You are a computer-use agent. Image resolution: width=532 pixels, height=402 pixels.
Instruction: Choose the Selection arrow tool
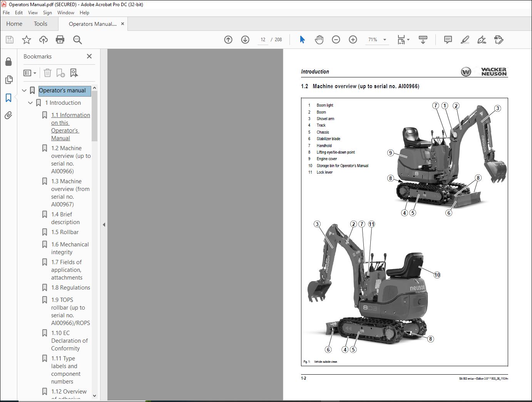tap(302, 40)
